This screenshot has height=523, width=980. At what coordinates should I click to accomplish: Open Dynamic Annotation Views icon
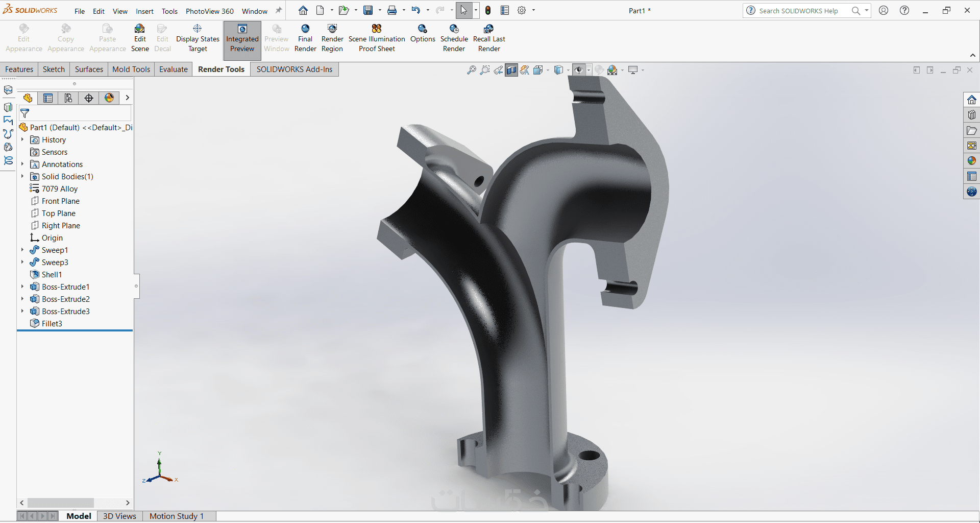click(525, 70)
